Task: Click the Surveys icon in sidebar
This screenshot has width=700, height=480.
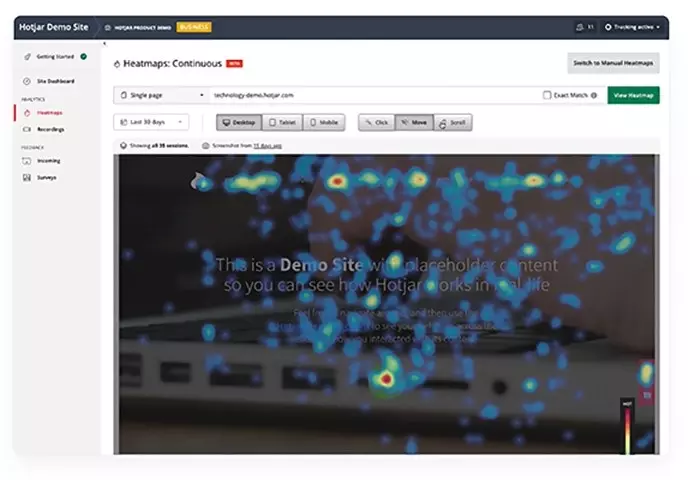Action: pos(27,177)
